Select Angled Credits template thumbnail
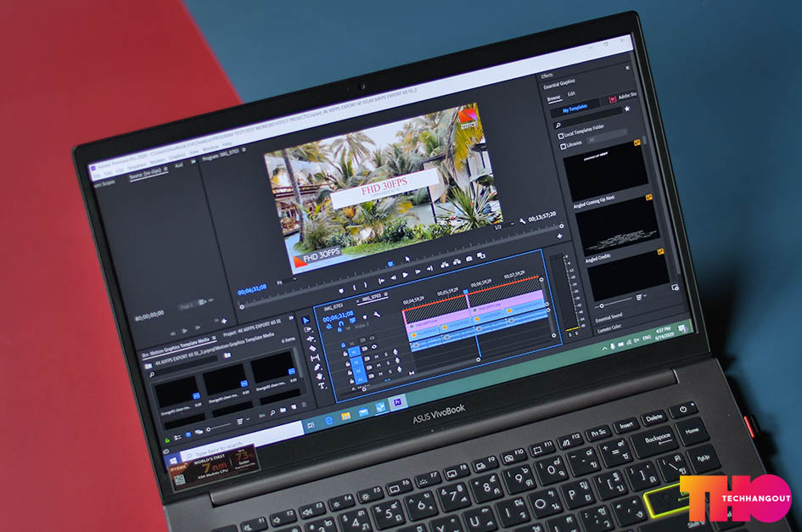 (x=617, y=226)
